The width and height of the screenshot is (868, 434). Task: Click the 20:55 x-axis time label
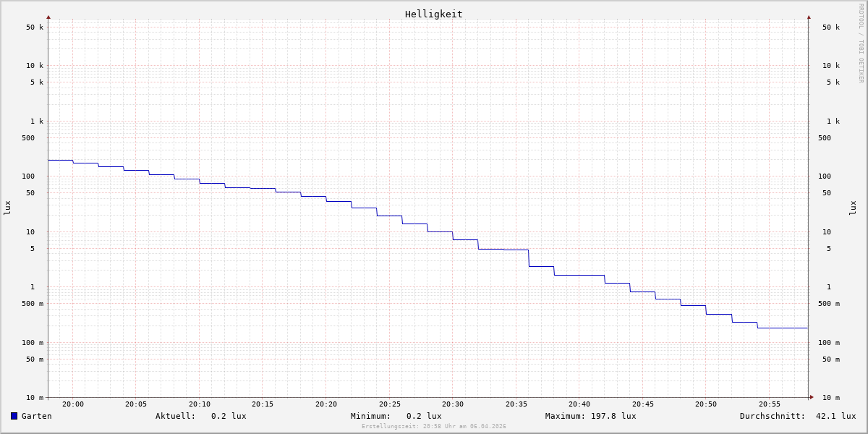tap(770, 404)
